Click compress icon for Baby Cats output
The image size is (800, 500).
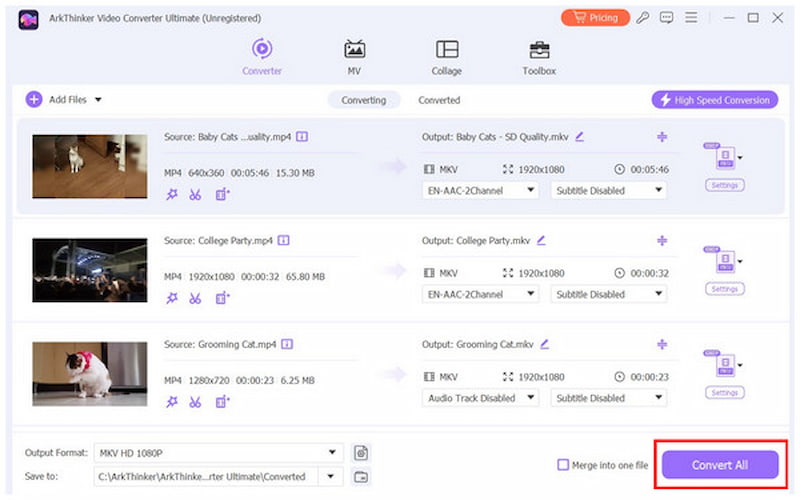(x=662, y=137)
